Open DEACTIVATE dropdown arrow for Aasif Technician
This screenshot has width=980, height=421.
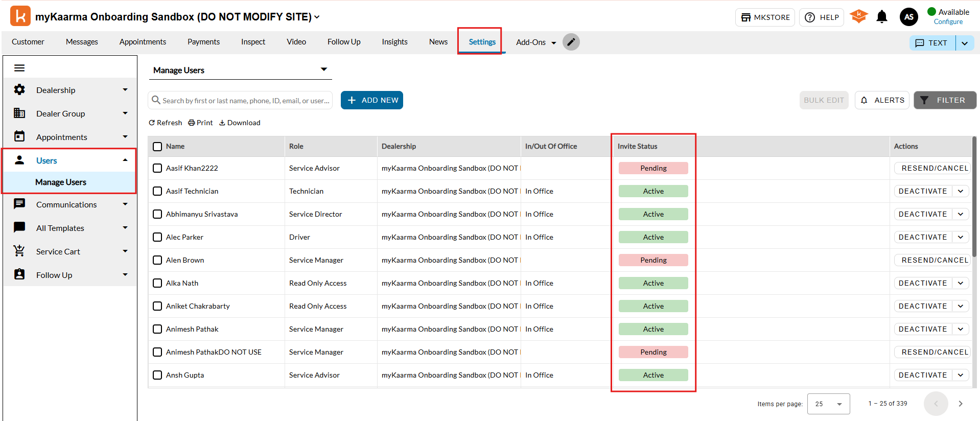click(x=961, y=191)
